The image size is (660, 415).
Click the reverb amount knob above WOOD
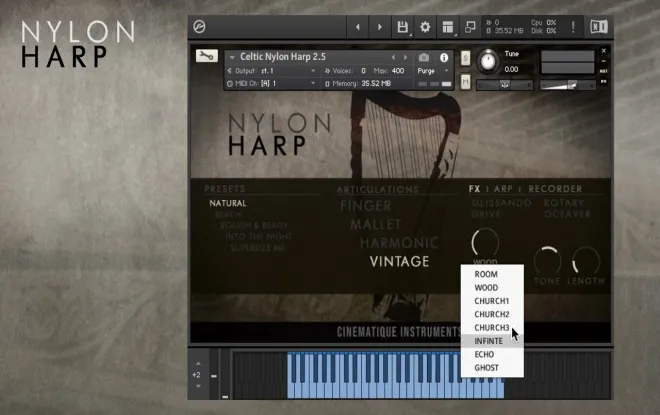[x=485, y=243]
